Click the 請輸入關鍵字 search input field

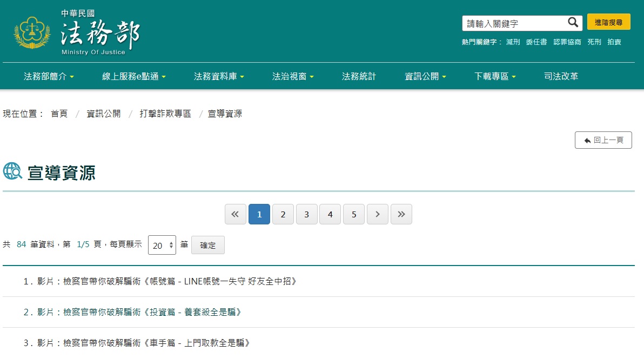coord(513,22)
